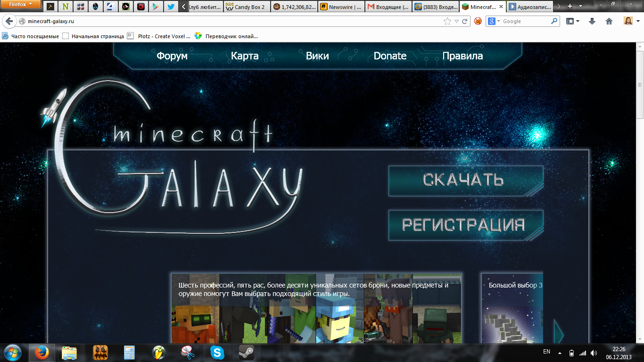
Task: Close the Minecraft tab
Action: 501,7
